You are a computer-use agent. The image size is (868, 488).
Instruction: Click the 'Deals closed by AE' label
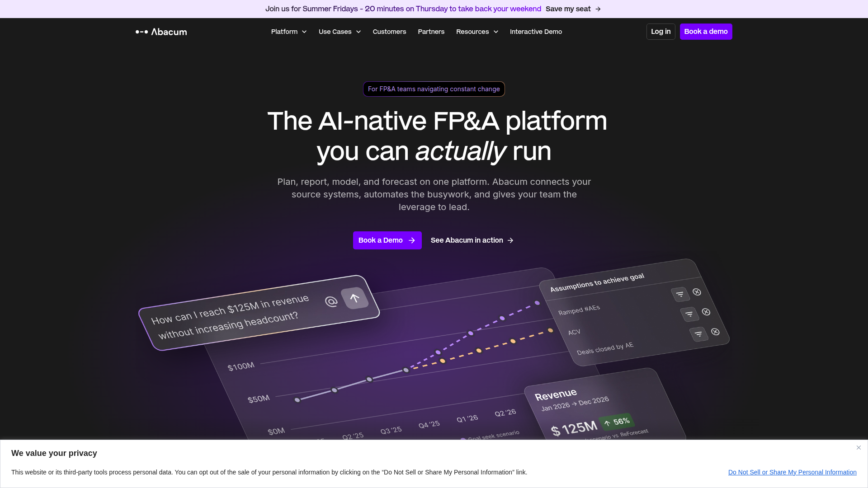pyautogui.click(x=605, y=348)
